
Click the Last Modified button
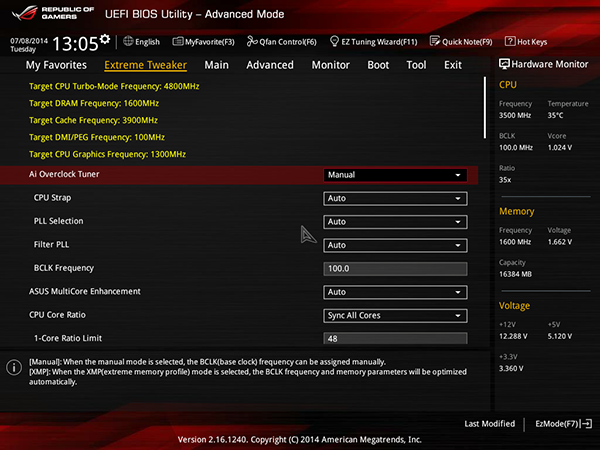point(489,424)
